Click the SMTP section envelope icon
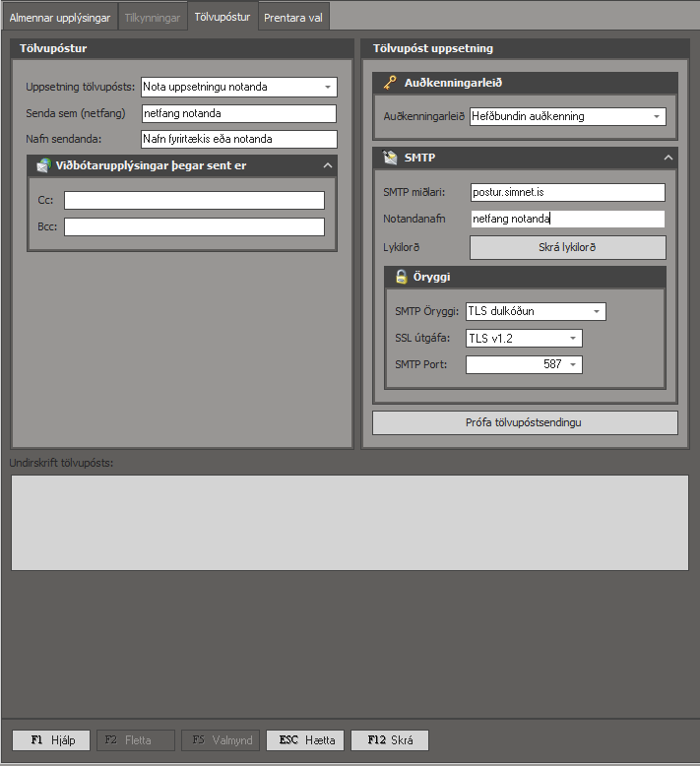700x766 pixels. pyautogui.click(x=391, y=158)
